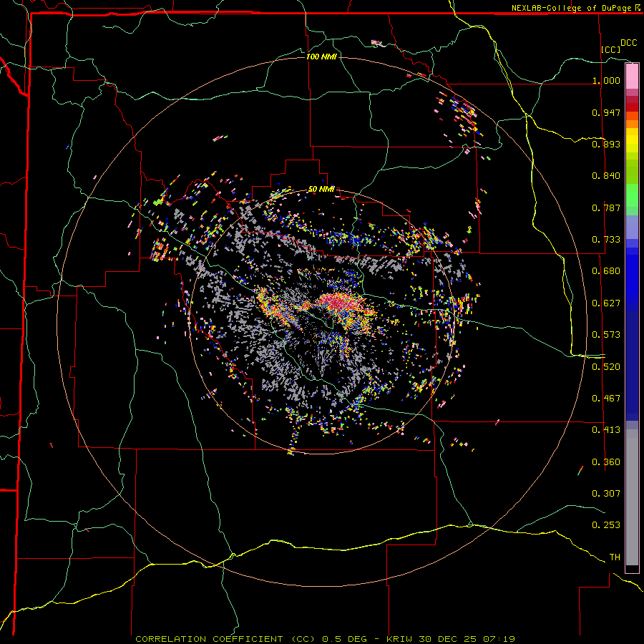Click the 0.787 scale value
The image size is (644, 644).
click(x=606, y=208)
